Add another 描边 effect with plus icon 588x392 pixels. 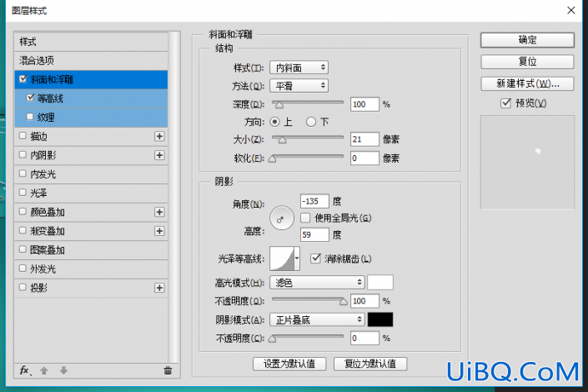[159, 136]
